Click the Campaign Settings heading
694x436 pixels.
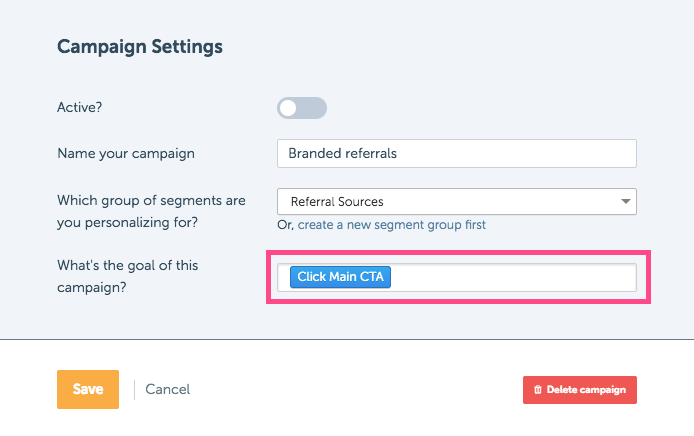(140, 46)
